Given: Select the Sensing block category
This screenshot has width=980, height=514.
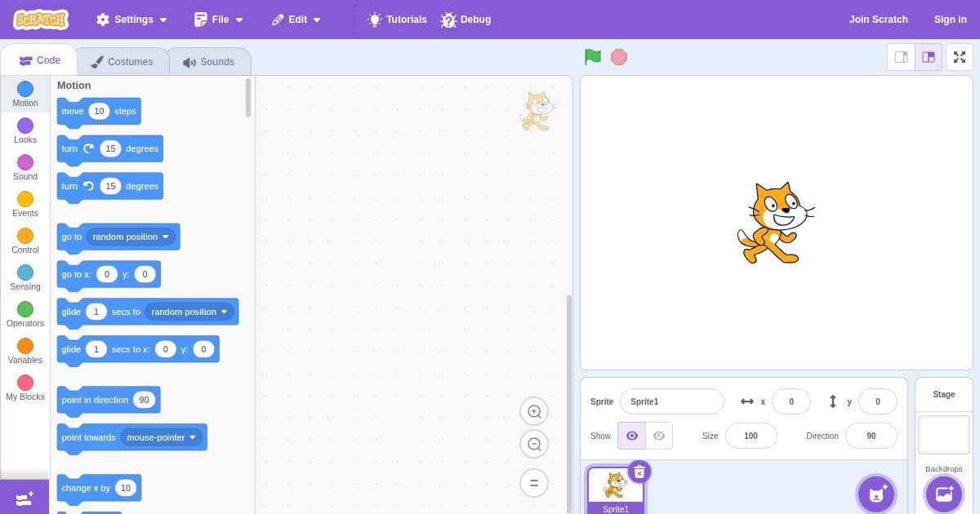Looking at the screenshot, I should click(x=25, y=278).
